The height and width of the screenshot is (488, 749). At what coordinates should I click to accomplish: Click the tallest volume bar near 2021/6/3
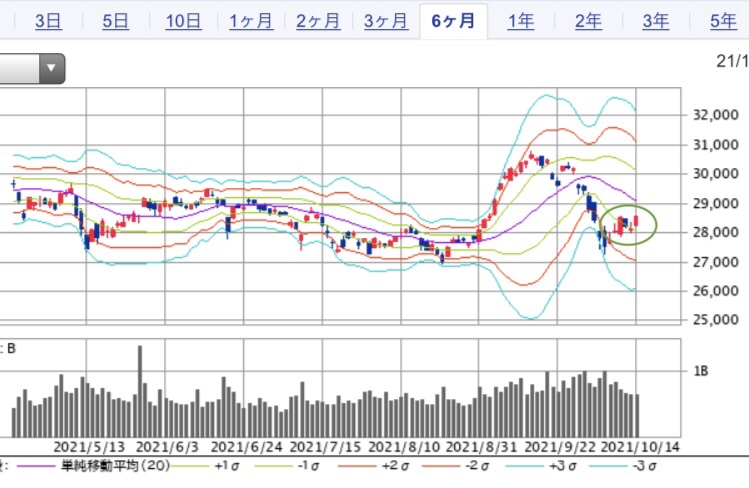pos(139,391)
